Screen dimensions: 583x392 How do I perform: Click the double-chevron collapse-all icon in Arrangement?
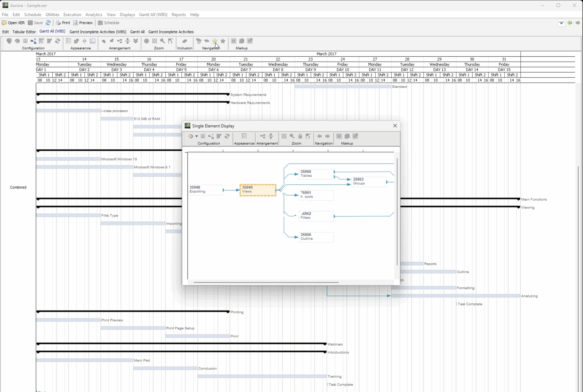136,41
